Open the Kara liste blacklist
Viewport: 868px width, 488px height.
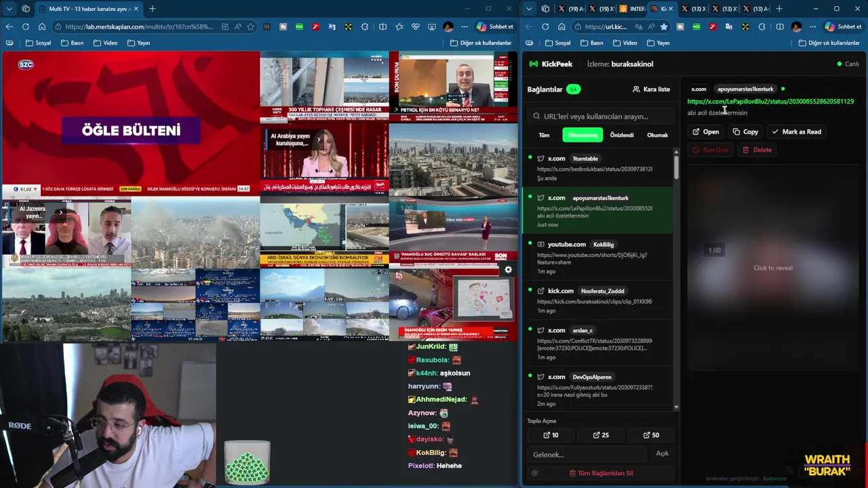651,89
